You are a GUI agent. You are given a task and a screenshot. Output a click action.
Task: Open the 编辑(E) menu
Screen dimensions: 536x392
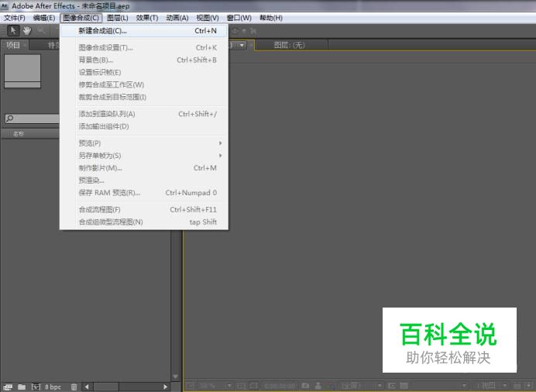[44, 18]
